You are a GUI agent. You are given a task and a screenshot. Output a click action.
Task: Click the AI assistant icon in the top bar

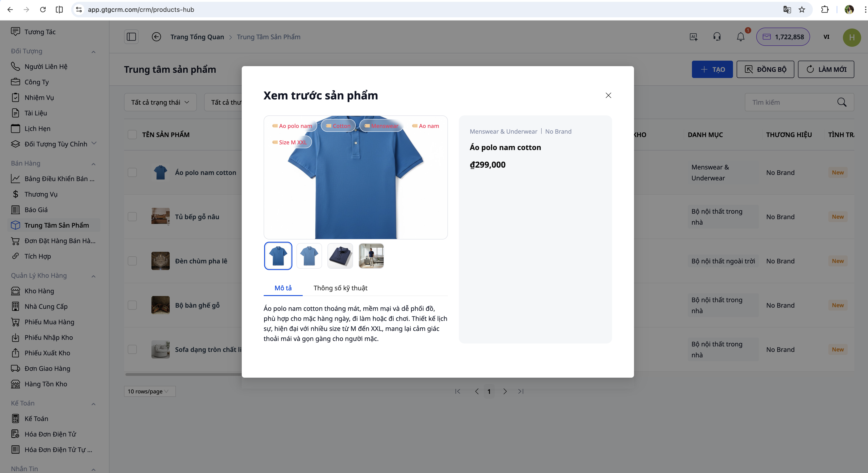click(694, 37)
